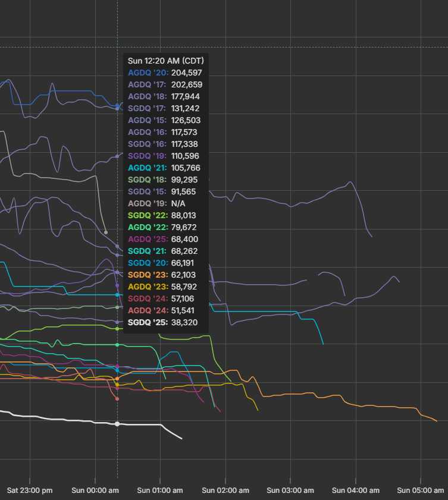Click the AGDQ '15 tooltip row
This screenshot has width=448, height=500.
pyautogui.click(x=164, y=120)
